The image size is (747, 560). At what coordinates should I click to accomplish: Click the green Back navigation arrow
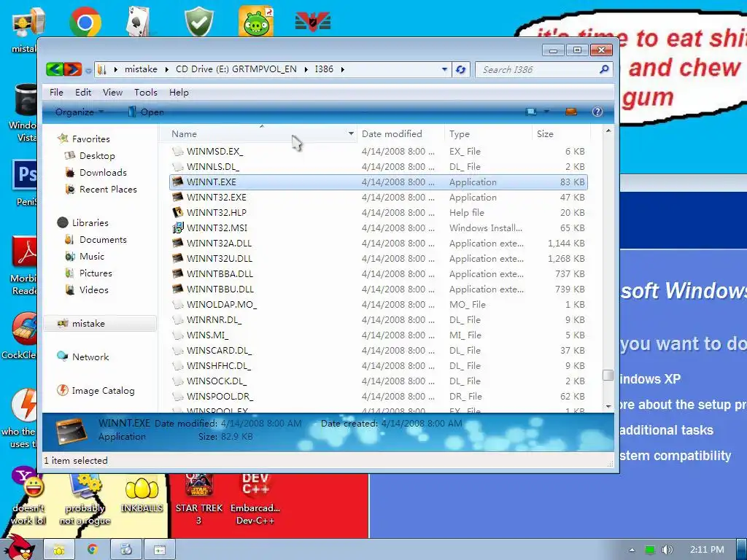pyautogui.click(x=55, y=69)
